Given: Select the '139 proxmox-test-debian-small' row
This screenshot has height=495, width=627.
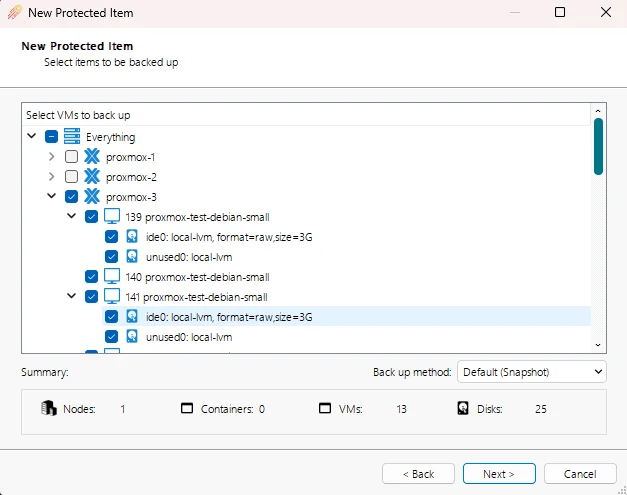Looking at the screenshot, I should 198,217.
